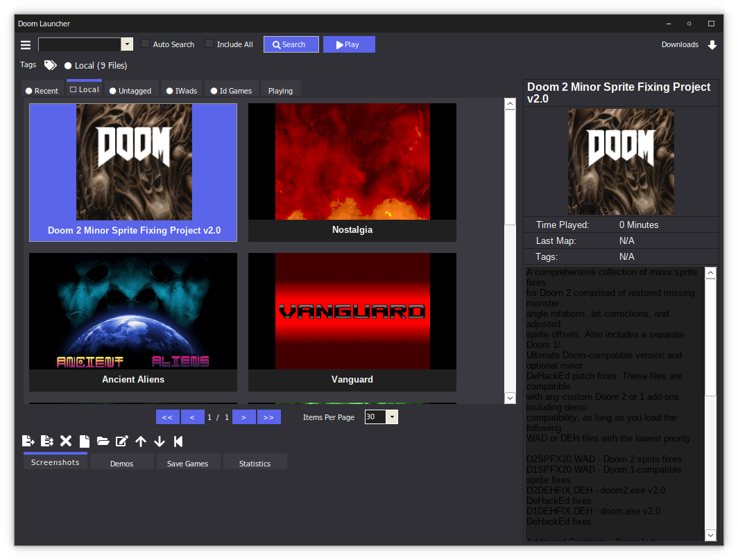Click the Downloads arrow icon

point(712,44)
